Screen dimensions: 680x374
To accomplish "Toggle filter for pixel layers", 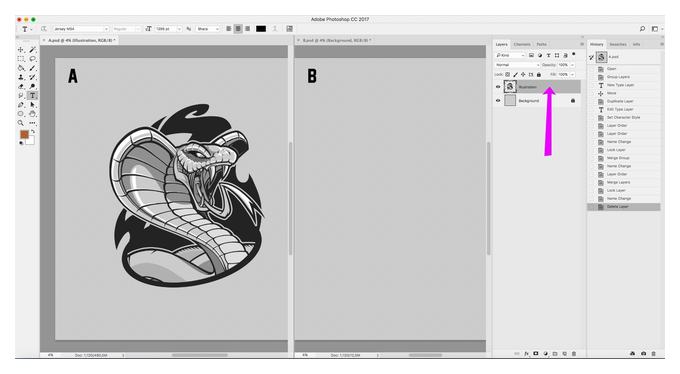I will 531,56.
